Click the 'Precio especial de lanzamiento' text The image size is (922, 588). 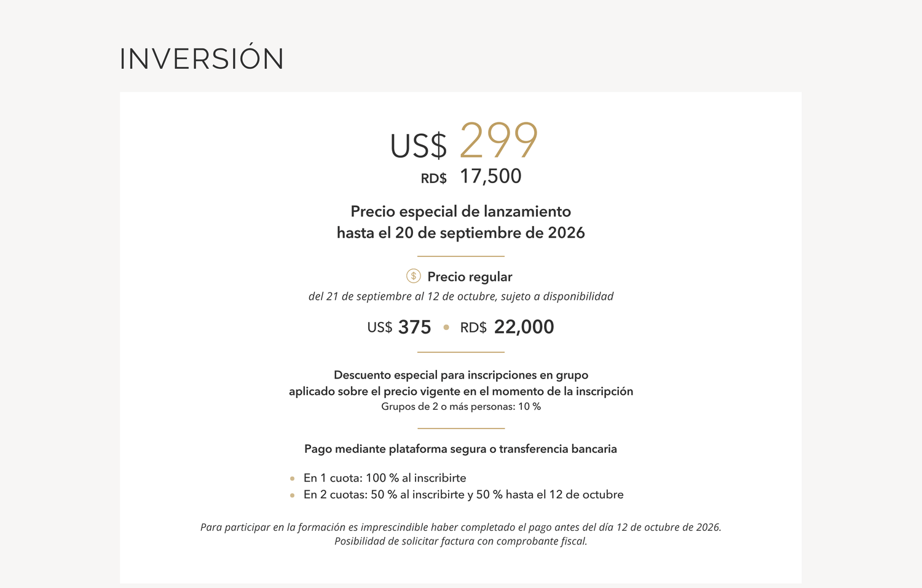[461, 211]
